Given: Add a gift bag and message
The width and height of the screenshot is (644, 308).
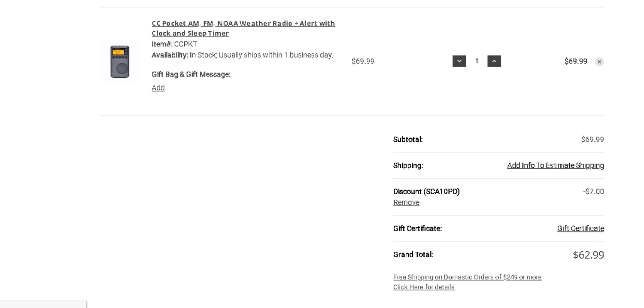Looking at the screenshot, I should (158, 88).
